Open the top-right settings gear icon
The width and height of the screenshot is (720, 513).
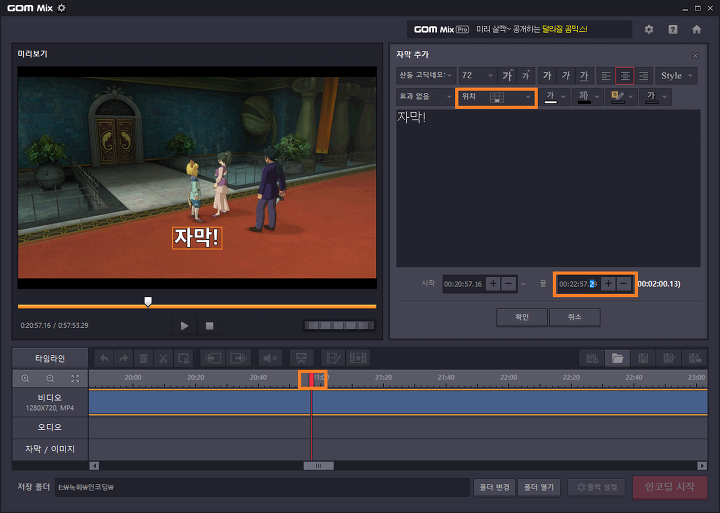[648, 29]
